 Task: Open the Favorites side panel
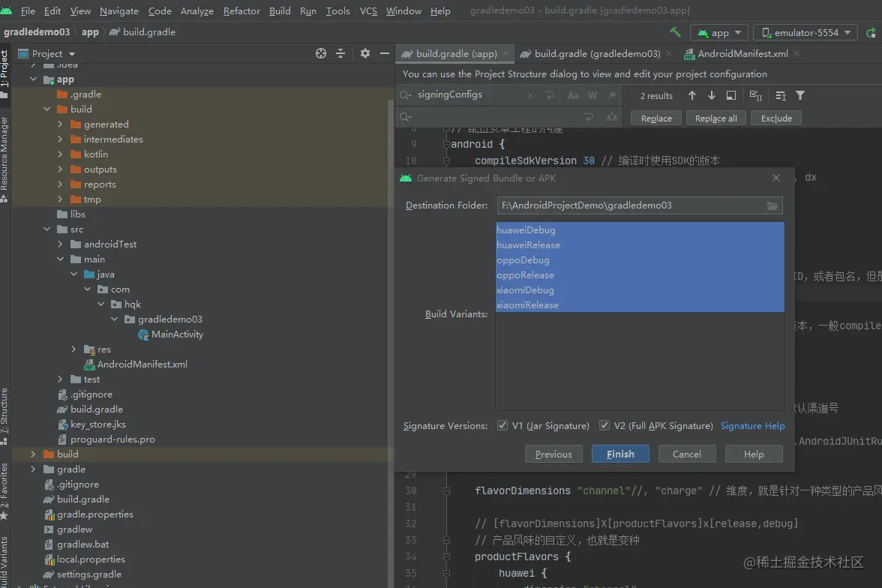[x=4, y=492]
